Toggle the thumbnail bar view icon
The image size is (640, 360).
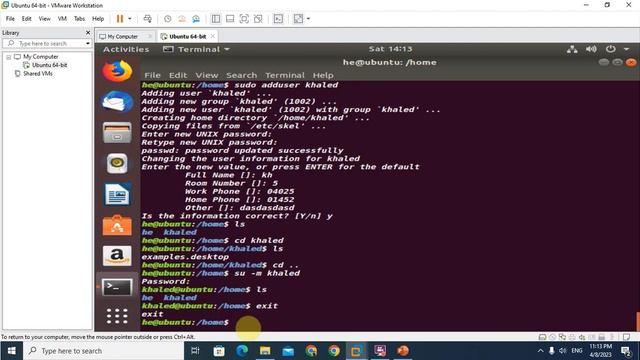(x=230, y=19)
